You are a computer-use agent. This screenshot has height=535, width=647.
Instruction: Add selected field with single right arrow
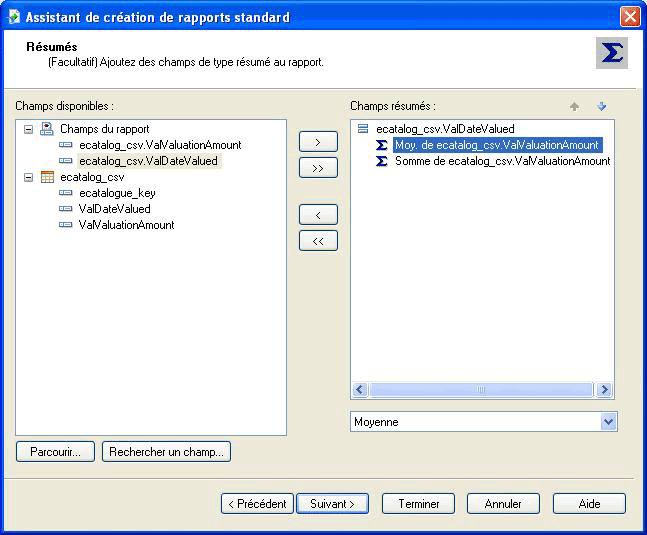318,142
